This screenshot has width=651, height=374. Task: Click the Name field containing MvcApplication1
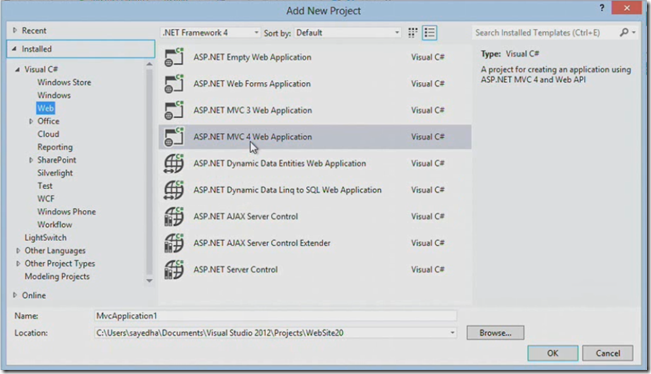[x=276, y=316]
